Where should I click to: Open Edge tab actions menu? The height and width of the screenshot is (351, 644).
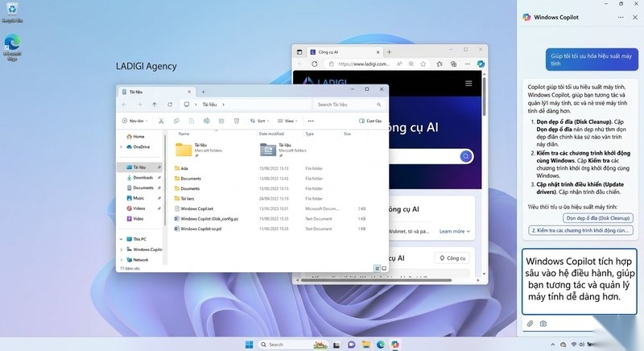(x=299, y=52)
